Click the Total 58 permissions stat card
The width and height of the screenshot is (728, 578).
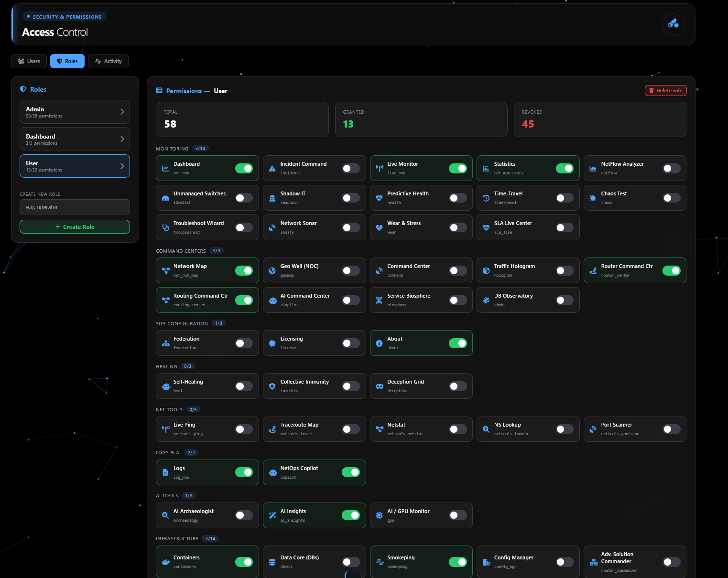[x=242, y=119]
